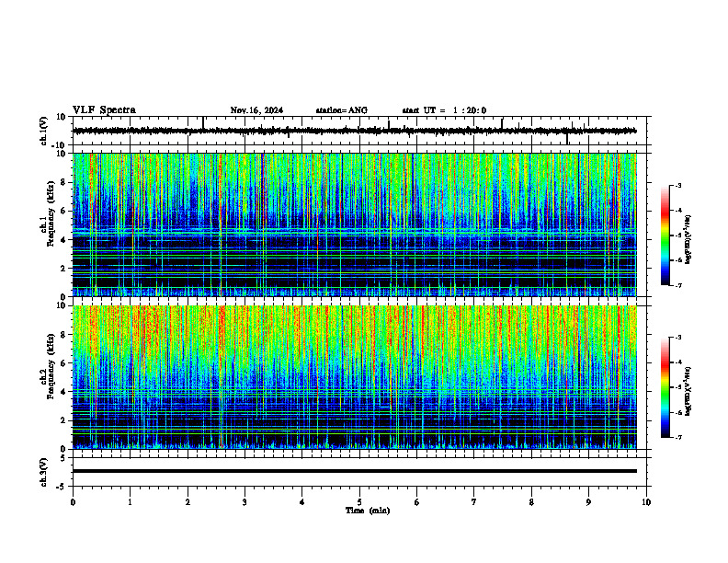
Task: Click the ch.3(V) axis label
Action: [43, 472]
